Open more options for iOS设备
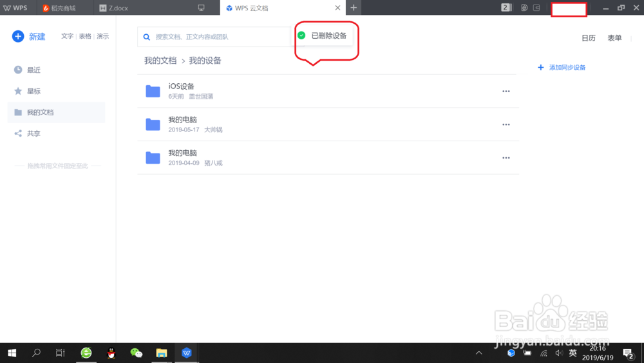This screenshot has width=644, height=363. click(506, 92)
